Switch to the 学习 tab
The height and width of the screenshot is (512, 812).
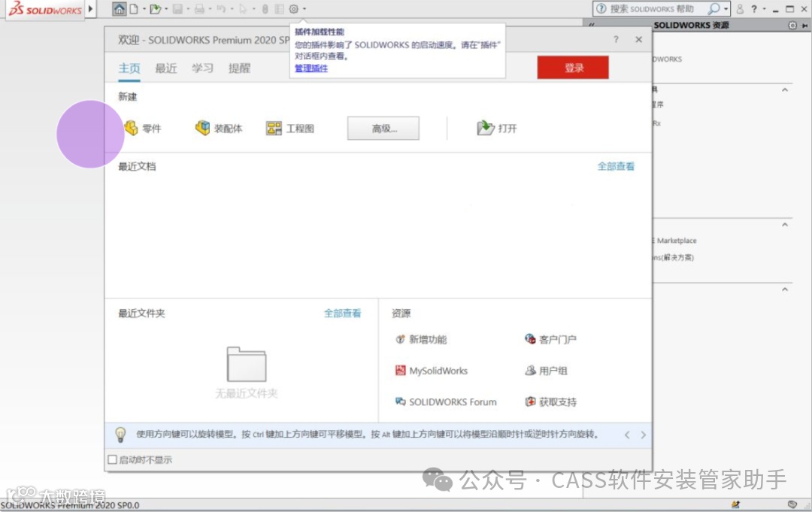pyautogui.click(x=202, y=68)
